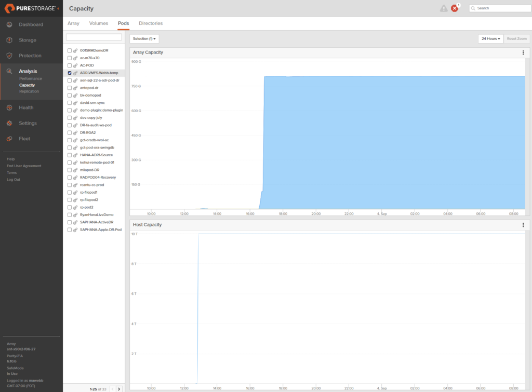Click the yellow warning alert icon
Screen dimensions: 532x392
pos(444,8)
